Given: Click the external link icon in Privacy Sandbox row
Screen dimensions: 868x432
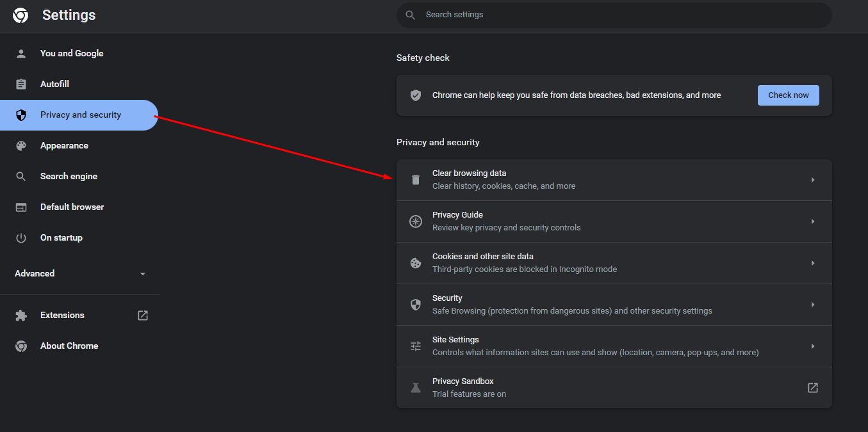Looking at the screenshot, I should [x=813, y=388].
